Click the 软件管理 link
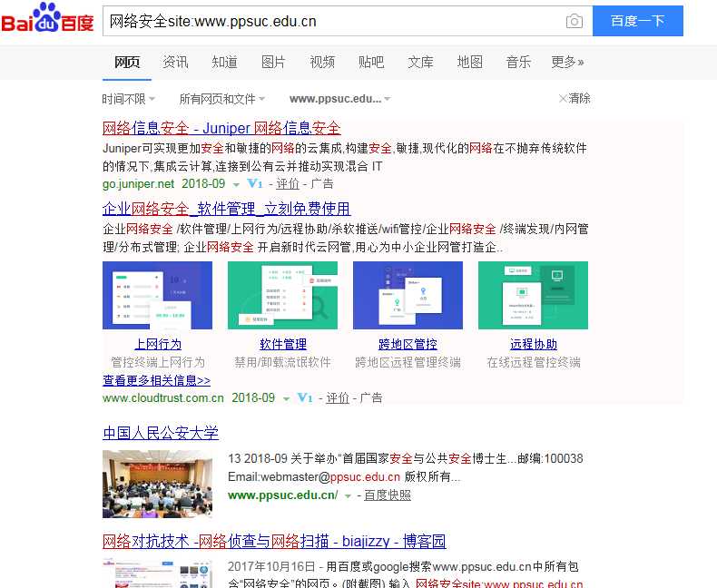Image resolution: width=717 pixels, height=588 pixels. [x=283, y=344]
